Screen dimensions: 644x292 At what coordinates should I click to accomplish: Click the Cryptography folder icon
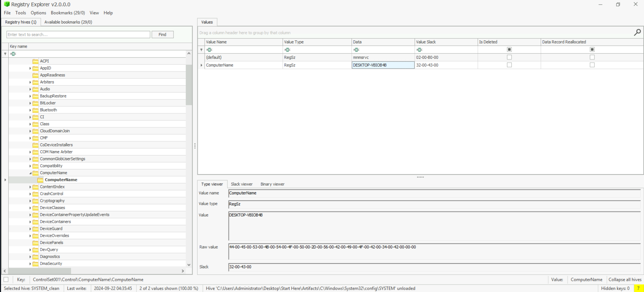click(x=36, y=201)
